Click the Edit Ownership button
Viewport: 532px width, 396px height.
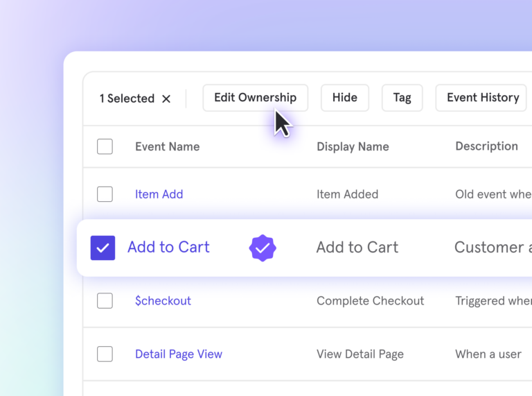click(255, 98)
